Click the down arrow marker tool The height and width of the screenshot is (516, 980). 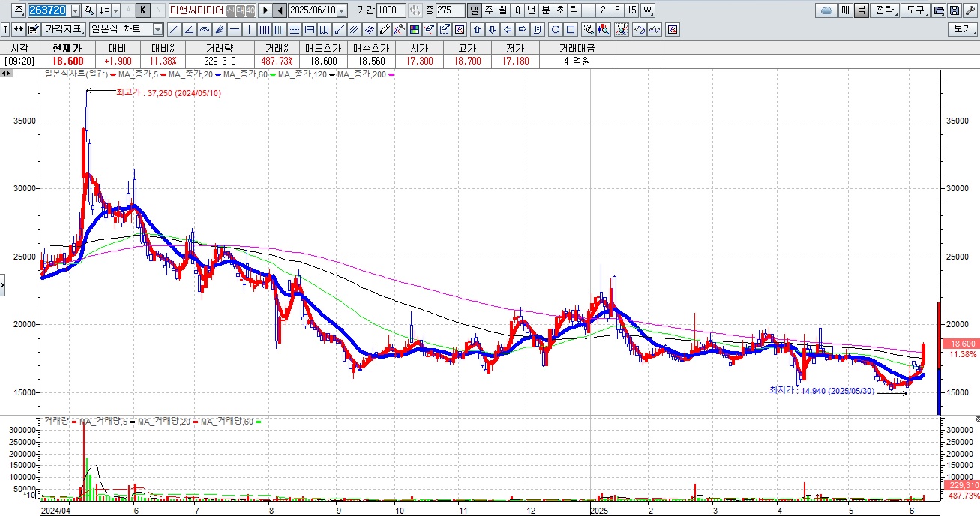click(492, 29)
